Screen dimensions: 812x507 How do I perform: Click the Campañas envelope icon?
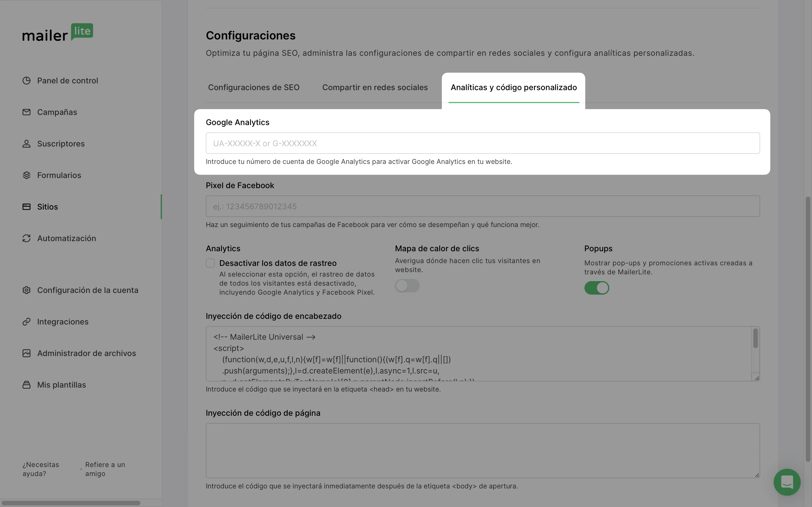tap(27, 112)
